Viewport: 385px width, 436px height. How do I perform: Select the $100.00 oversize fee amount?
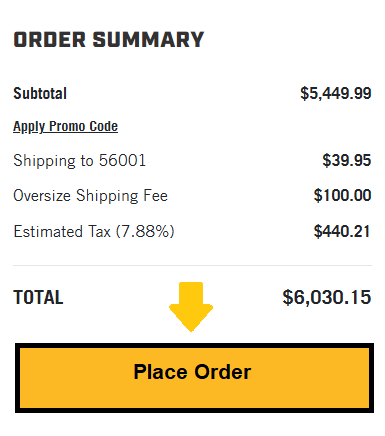pyautogui.click(x=342, y=195)
